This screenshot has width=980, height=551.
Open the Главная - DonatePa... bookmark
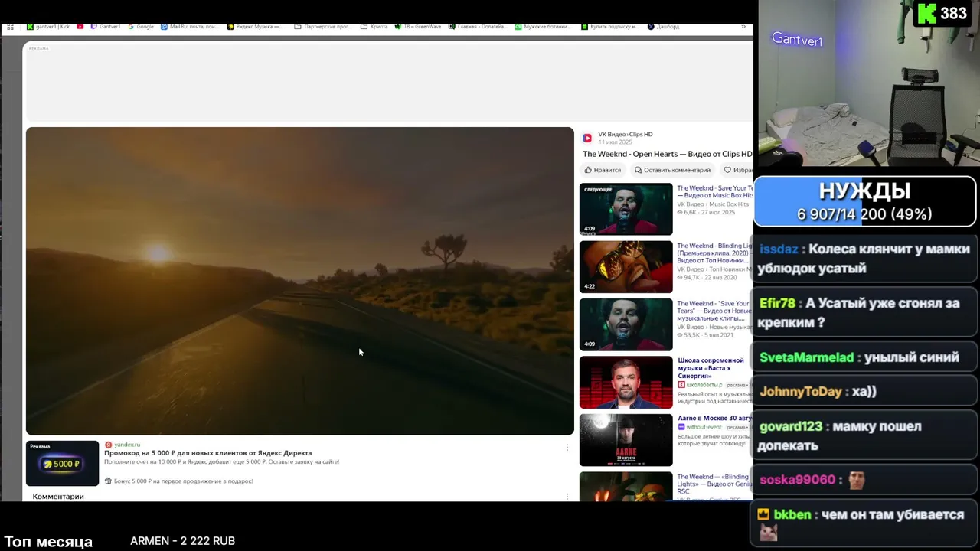coord(478,27)
